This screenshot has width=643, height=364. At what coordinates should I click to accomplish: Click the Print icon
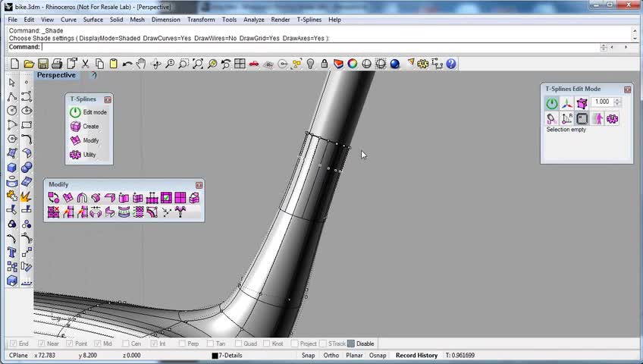click(57, 64)
